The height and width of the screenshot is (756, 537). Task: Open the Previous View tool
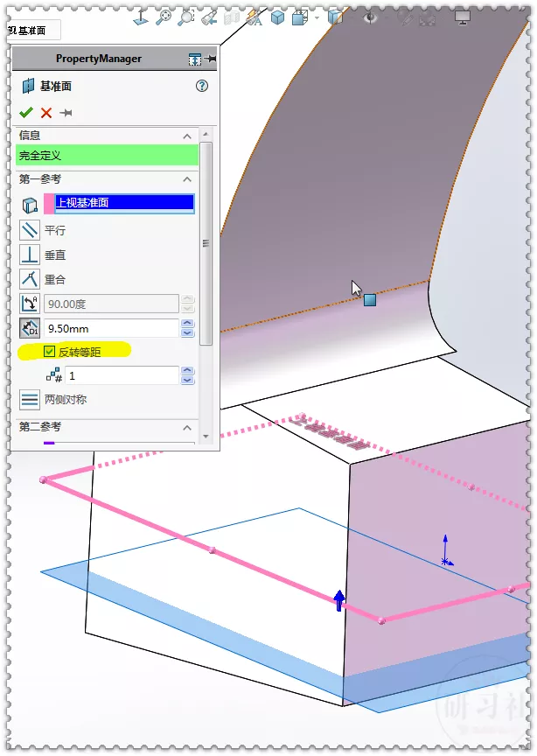pyautogui.click(x=209, y=17)
